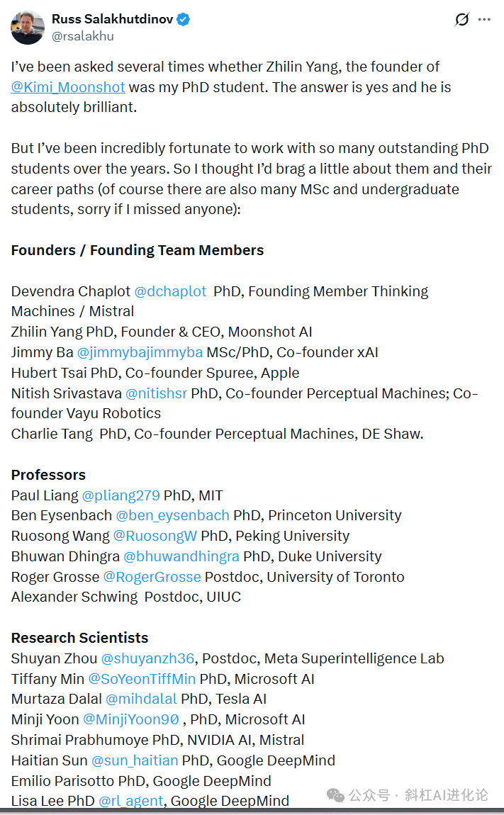Click the WeChat logo in watermark
This screenshot has width=504, height=815.
click(x=335, y=794)
